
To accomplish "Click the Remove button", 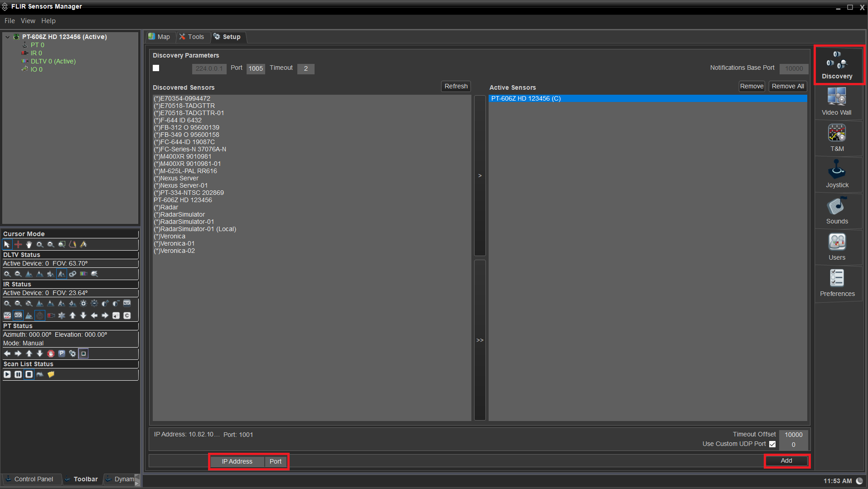I will (x=752, y=86).
